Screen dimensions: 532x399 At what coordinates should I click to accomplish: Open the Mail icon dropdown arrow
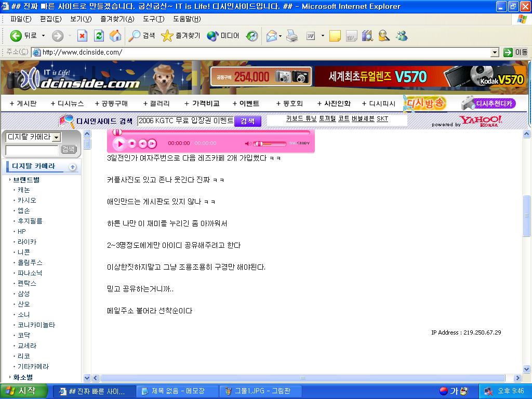[x=280, y=36]
